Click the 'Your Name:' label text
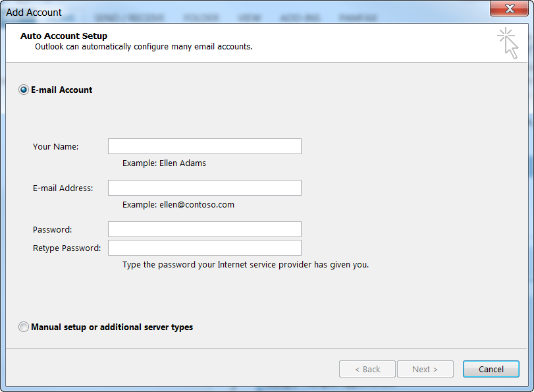Image resolution: width=534 pixels, height=392 pixels. tap(56, 146)
